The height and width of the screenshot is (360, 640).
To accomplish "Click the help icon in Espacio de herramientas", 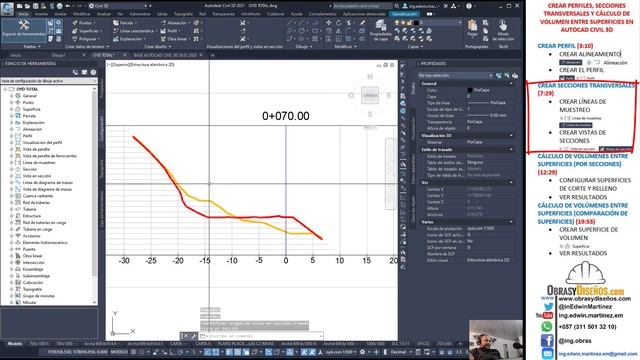I will click(x=93, y=72).
